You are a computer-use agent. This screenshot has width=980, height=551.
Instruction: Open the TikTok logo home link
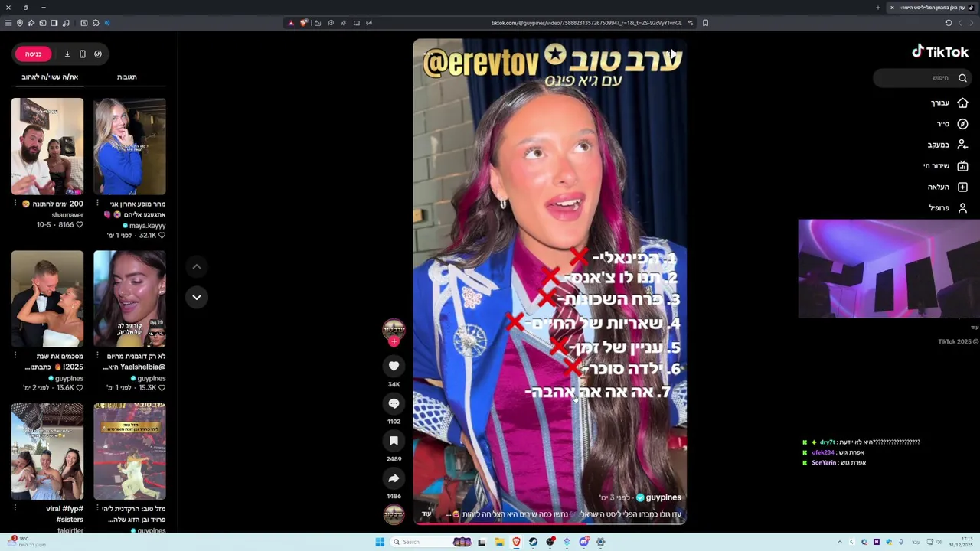[940, 52]
